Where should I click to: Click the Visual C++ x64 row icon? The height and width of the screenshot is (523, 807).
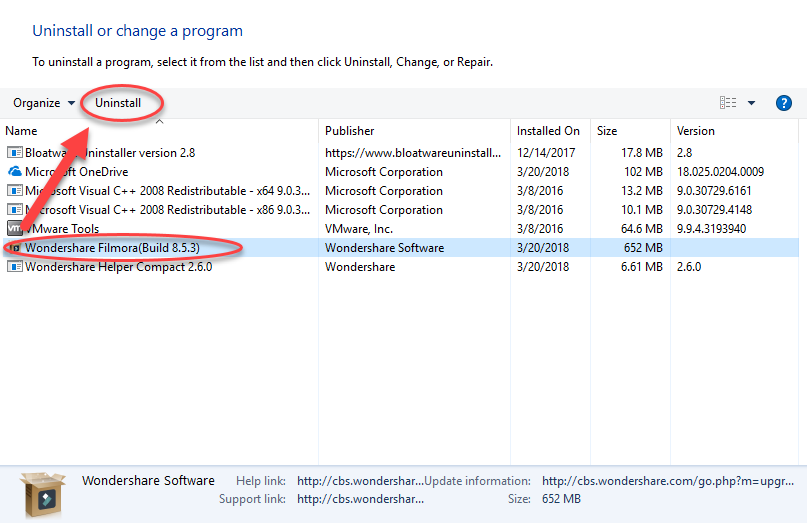pyautogui.click(x=14, y=190)
